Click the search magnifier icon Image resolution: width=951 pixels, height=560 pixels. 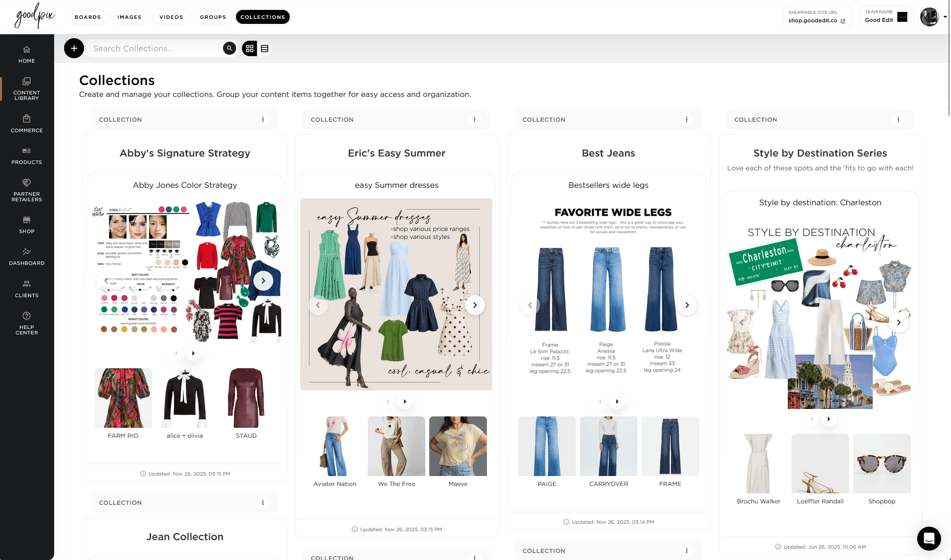pyautogui.click(x=229, y=48)
